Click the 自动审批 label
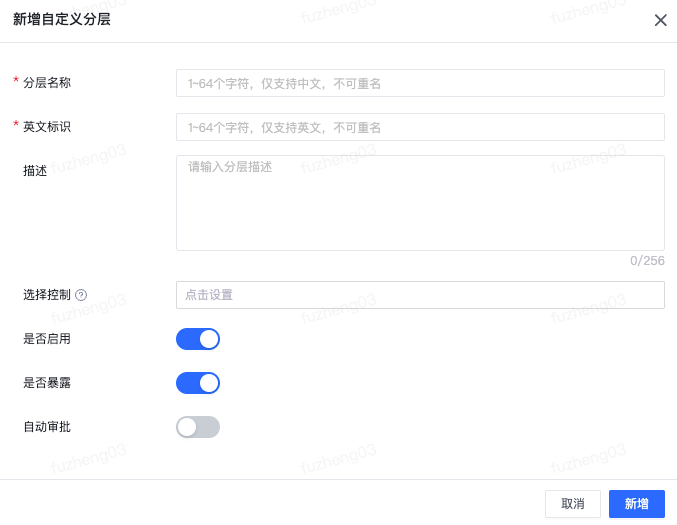Screen dimensions: 677x525 point(47,427)
